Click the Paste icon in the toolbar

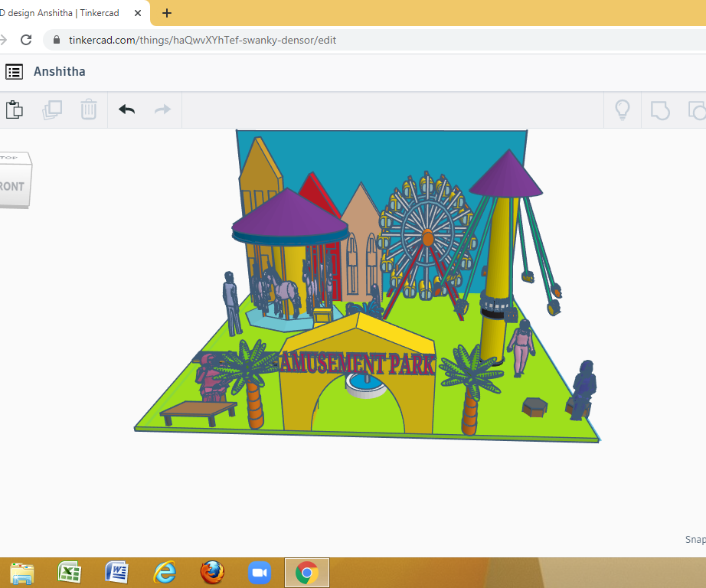pyautogui.click(x=15, y=109)
